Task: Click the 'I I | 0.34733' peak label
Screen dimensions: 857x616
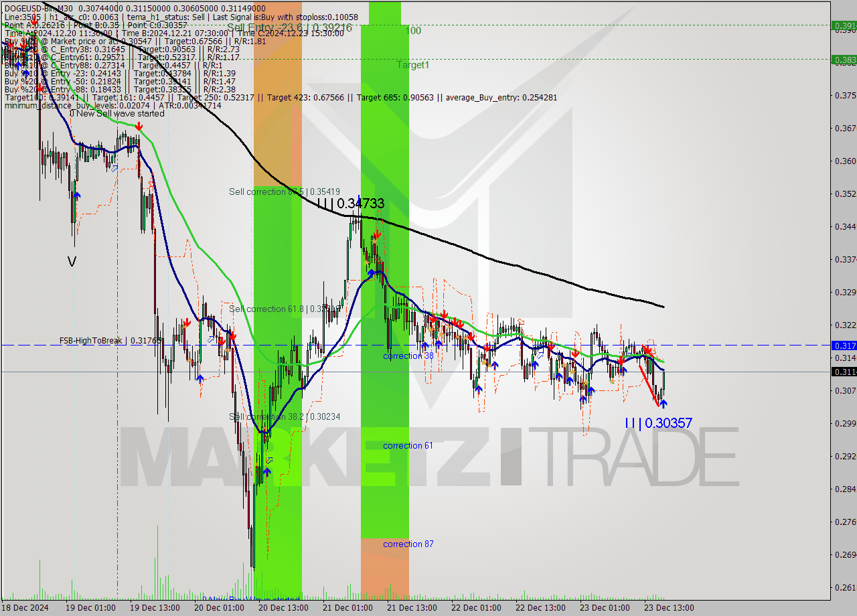Action: pos(350,203)
